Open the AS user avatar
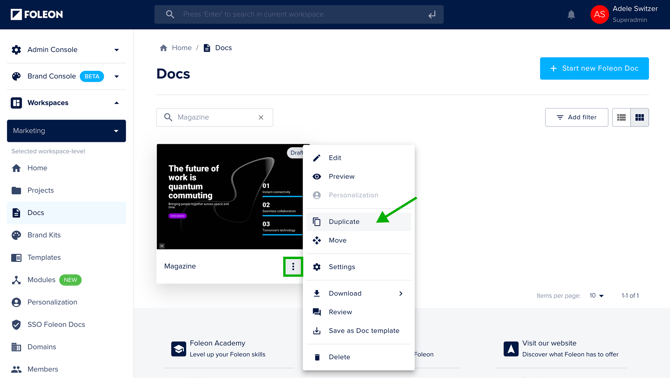The height and width of the screenshot is (378, 670). coord(599,15)
